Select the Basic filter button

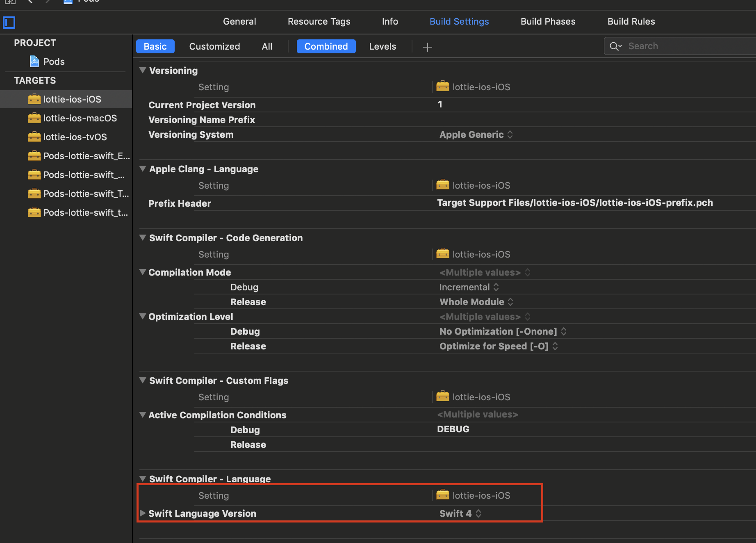[155, 46]
